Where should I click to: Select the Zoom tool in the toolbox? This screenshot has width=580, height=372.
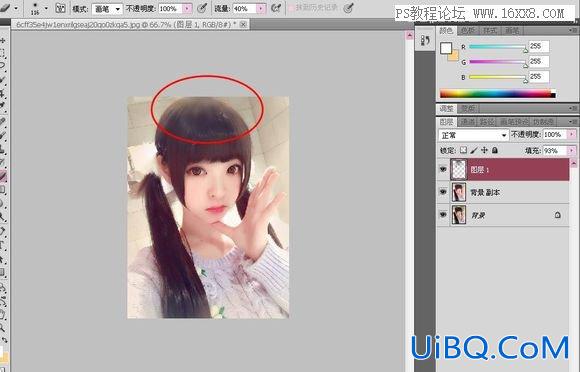pyautogui.click(x=3, y=328)
